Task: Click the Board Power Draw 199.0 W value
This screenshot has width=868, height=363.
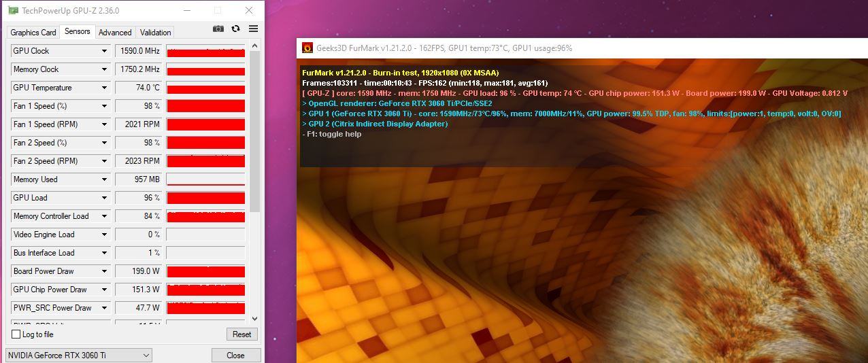Action: coord(139,271)
